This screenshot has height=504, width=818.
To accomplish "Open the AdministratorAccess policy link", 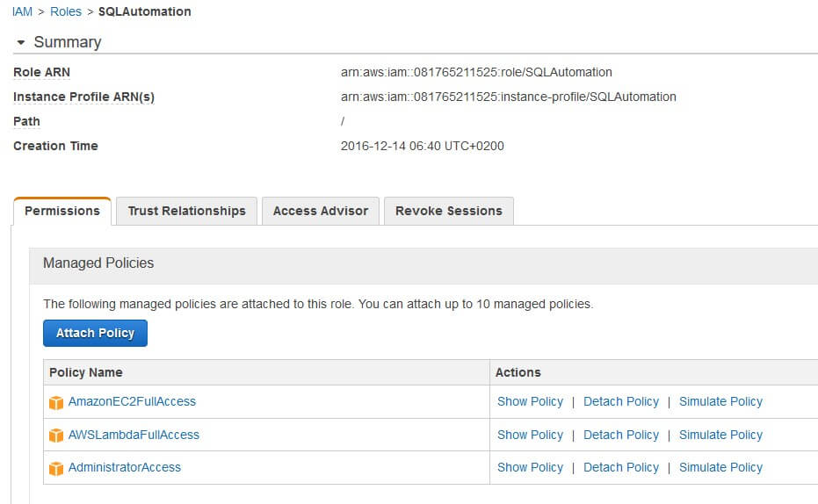I will [125, 467].
